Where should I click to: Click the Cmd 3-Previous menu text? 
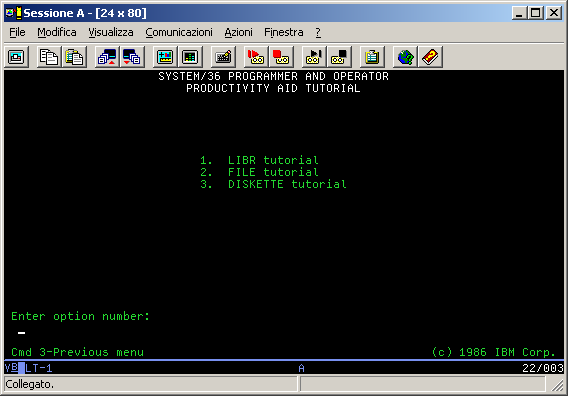point(78,352)
